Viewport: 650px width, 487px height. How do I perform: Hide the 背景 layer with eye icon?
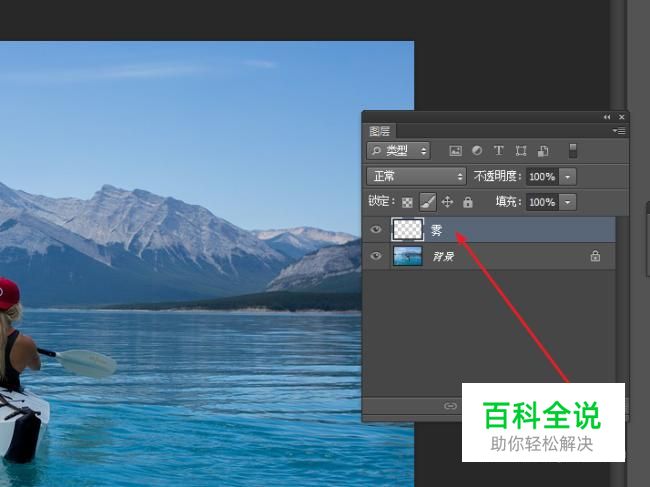click(376, 256)
